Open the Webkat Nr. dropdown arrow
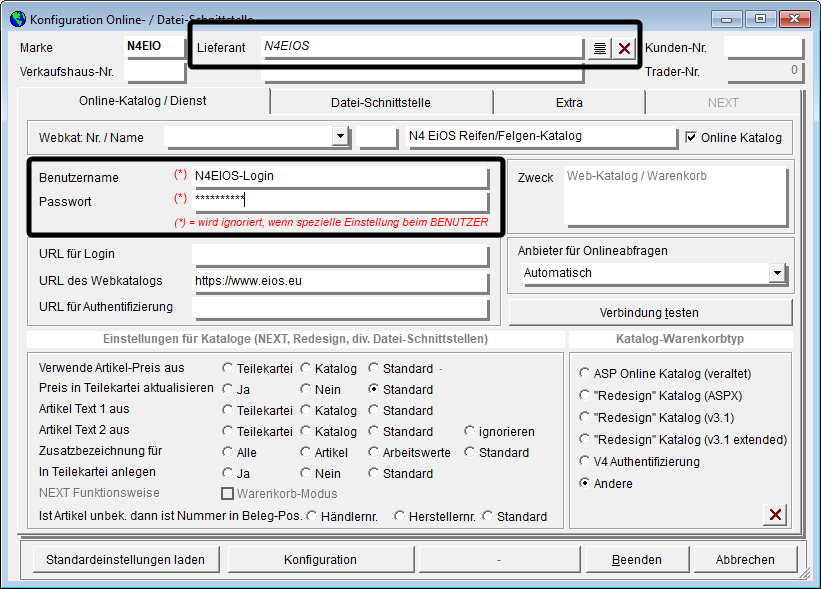The image size is (821, 589). click(340, 136)
